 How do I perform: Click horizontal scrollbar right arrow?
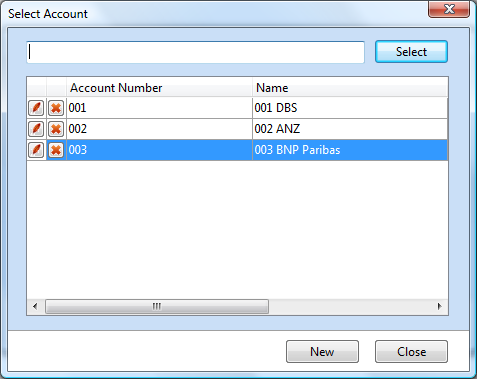(x=439, y=306)
